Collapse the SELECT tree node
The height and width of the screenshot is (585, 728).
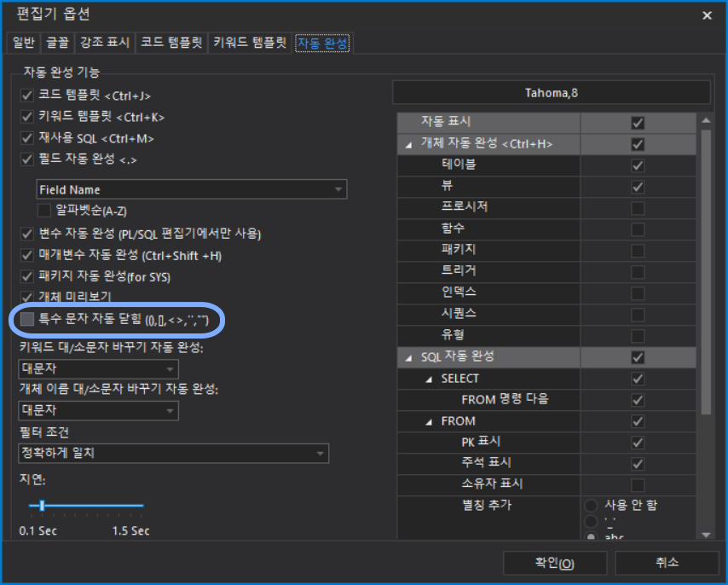click(430, 379)
